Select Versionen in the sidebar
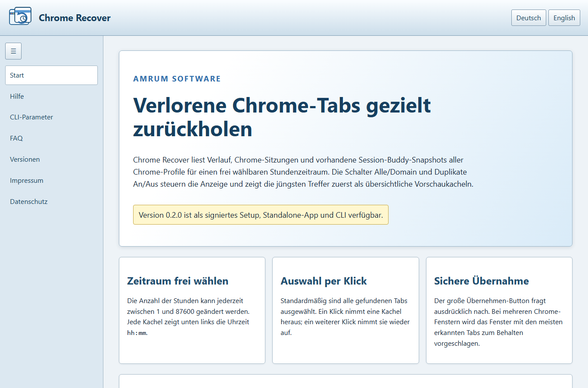This screenshot has width=588, height=388. click(51, 160)
